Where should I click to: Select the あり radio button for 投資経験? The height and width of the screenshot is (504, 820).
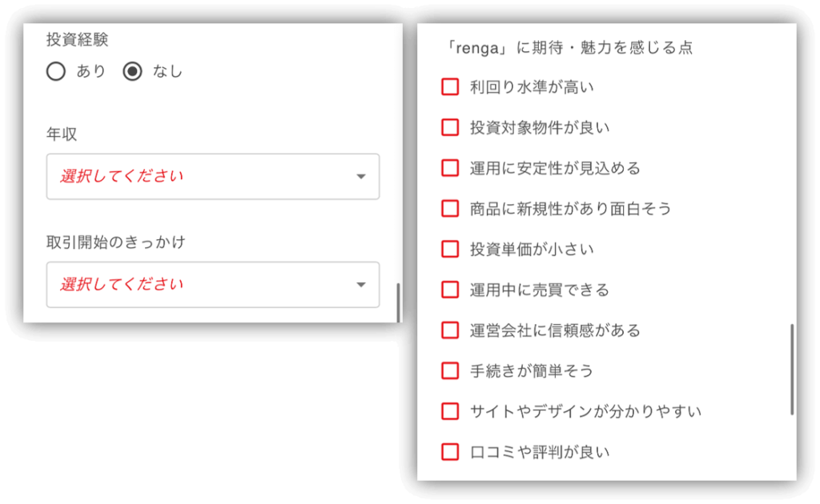pos(55,72)
